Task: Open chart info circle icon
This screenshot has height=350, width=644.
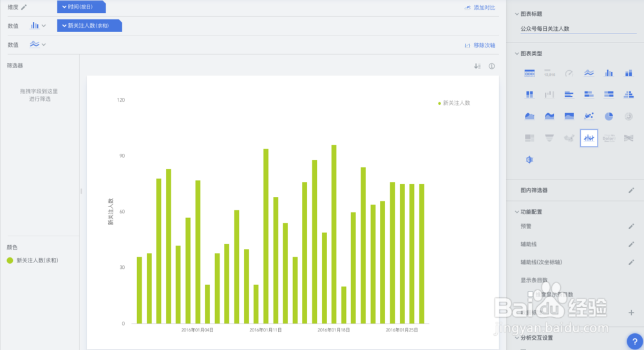Action: [491, 66]
